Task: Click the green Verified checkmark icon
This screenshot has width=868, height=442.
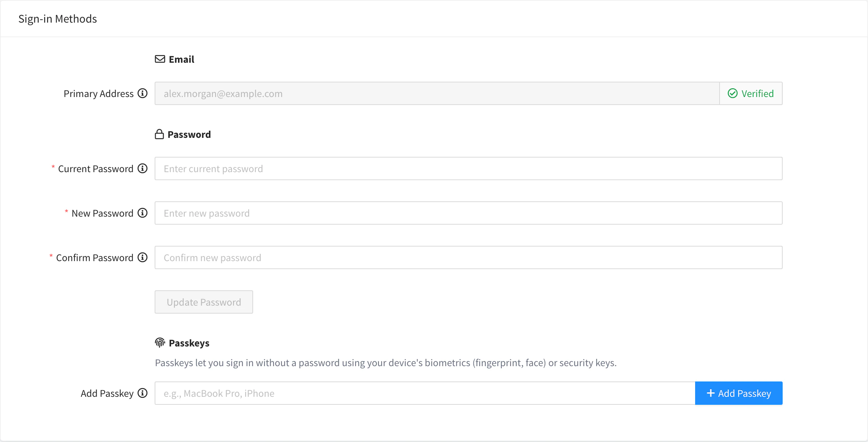Action: coord(733,93)
